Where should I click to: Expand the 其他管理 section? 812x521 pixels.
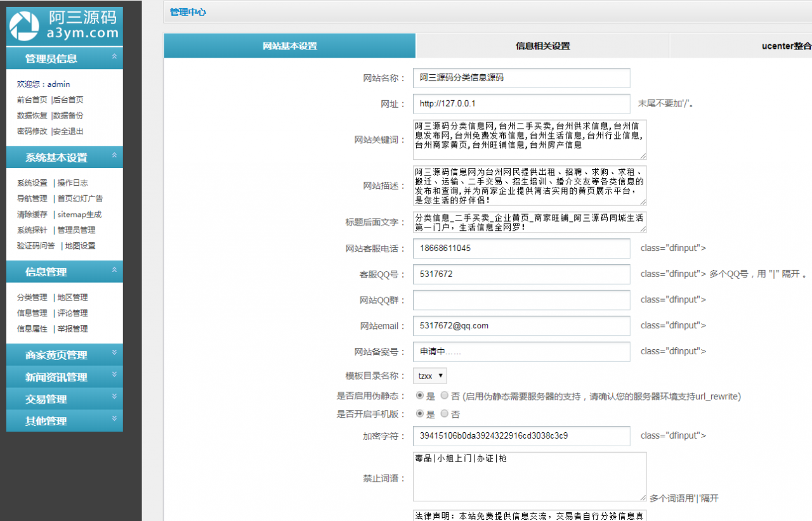pyautogui.click(x=65, y=421)
